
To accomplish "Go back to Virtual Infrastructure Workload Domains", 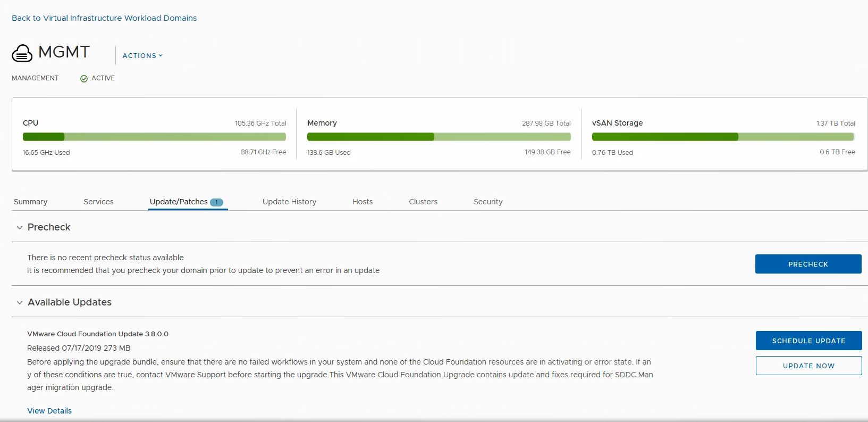I will click(104, 18).
